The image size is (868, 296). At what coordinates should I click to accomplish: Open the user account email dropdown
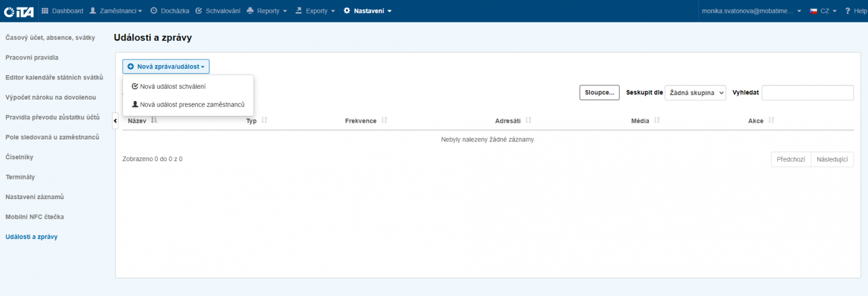[752, 11]
